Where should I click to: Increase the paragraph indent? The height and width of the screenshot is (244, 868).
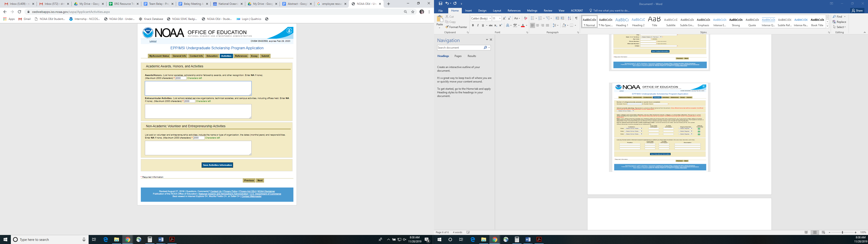point(562,19)
